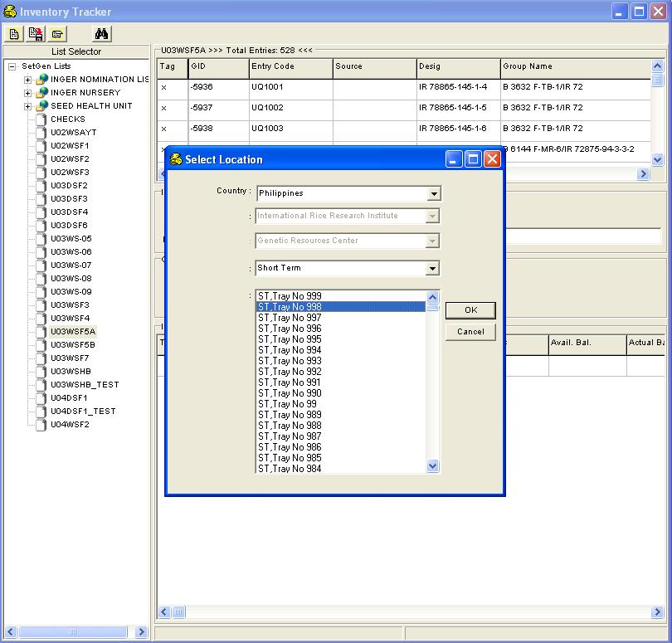Click the new document toolbar icon

14,34
